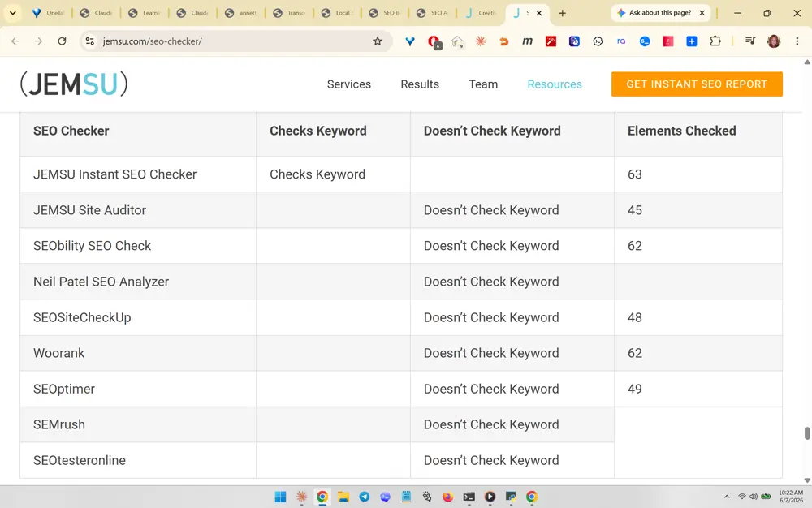Open the media control playlist icon
The height and width of the screenshot is (508, 812).
(749, 41)
